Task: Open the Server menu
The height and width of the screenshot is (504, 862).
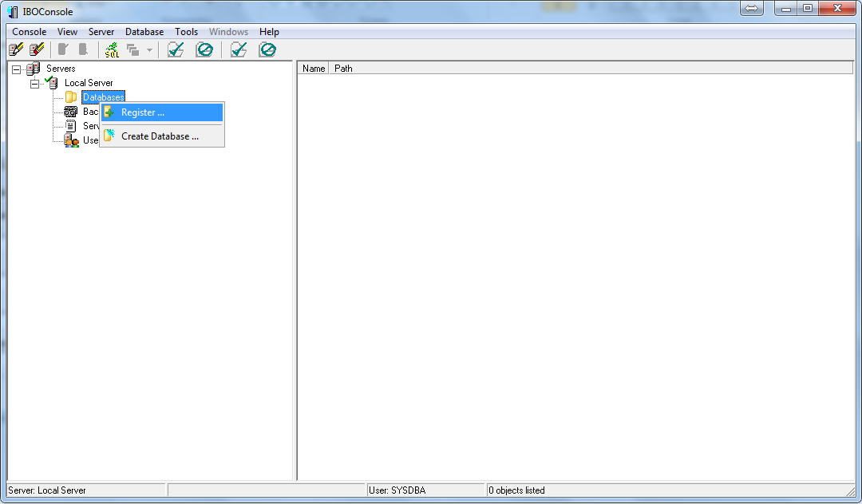Action: click(x=101, y=32)
